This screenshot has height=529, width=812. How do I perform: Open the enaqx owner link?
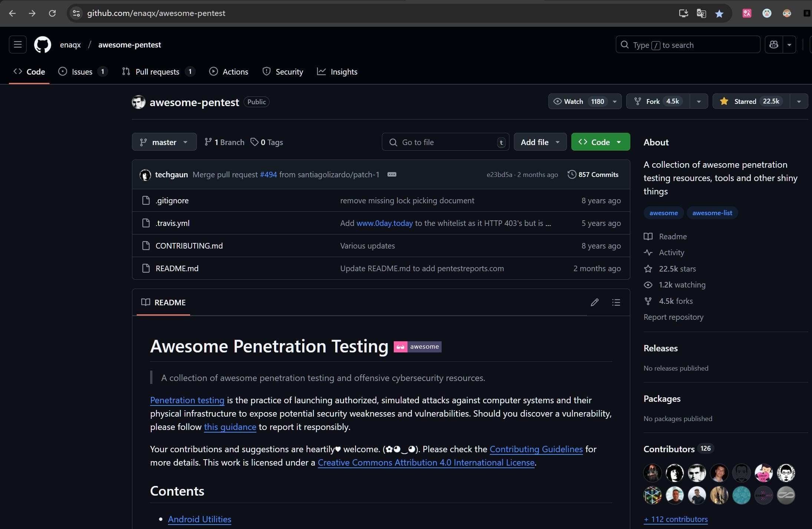(70, 45)
